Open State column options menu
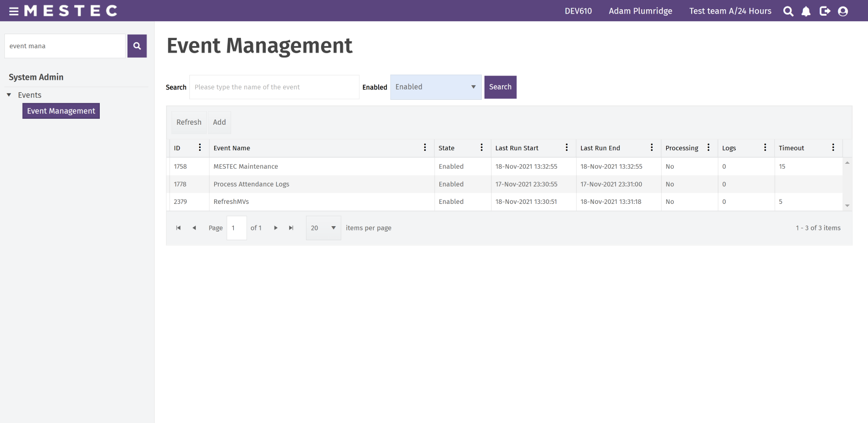The height and width of the screenshot is (423, 868). pos(482,148)
